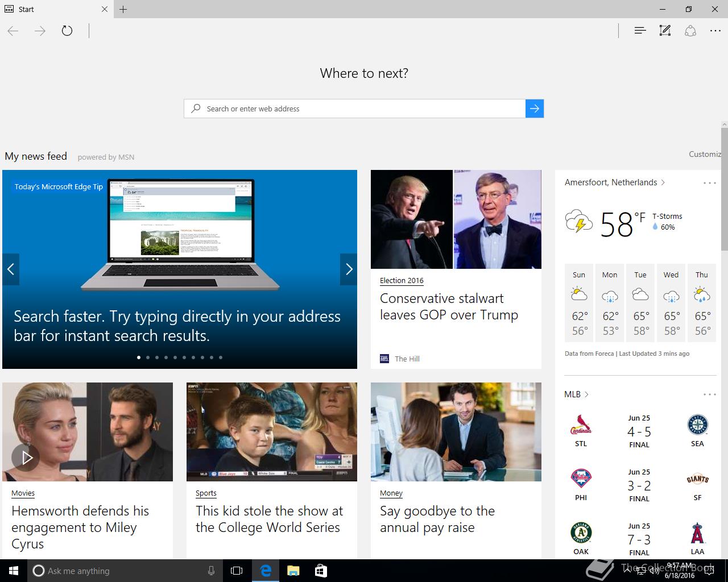Read 'Conservative stalwart leaves GOP over Trump'
728x582 pixels.
[x=449, y=306]
